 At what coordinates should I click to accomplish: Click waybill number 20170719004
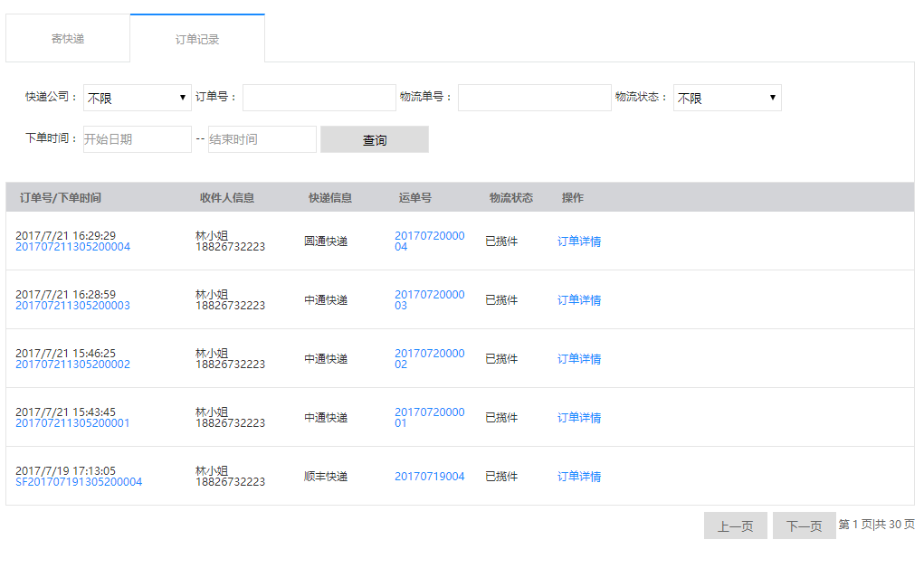coord(429,477)
